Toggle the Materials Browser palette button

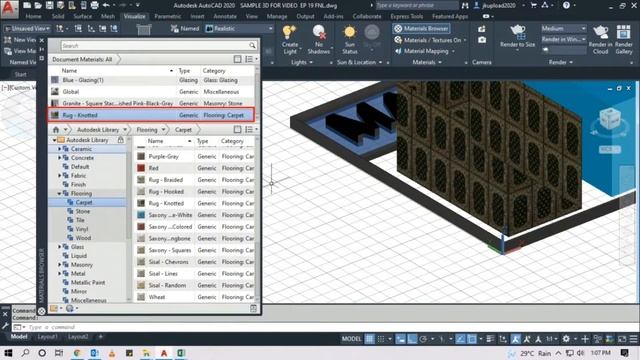click(421, 29)
